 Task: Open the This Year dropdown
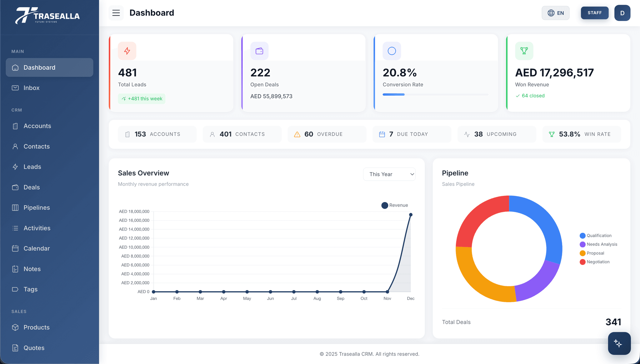coord(389,174)
